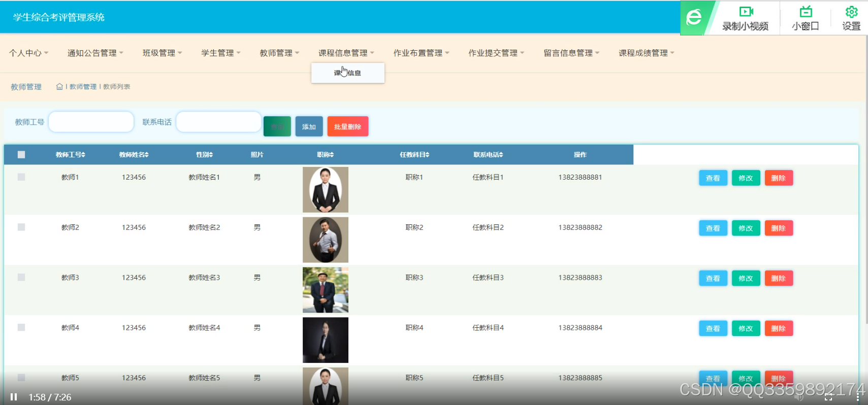868x405 pixels.
Task: Sort the table by 联系电话 column
Action: click(x=488, y=155)
